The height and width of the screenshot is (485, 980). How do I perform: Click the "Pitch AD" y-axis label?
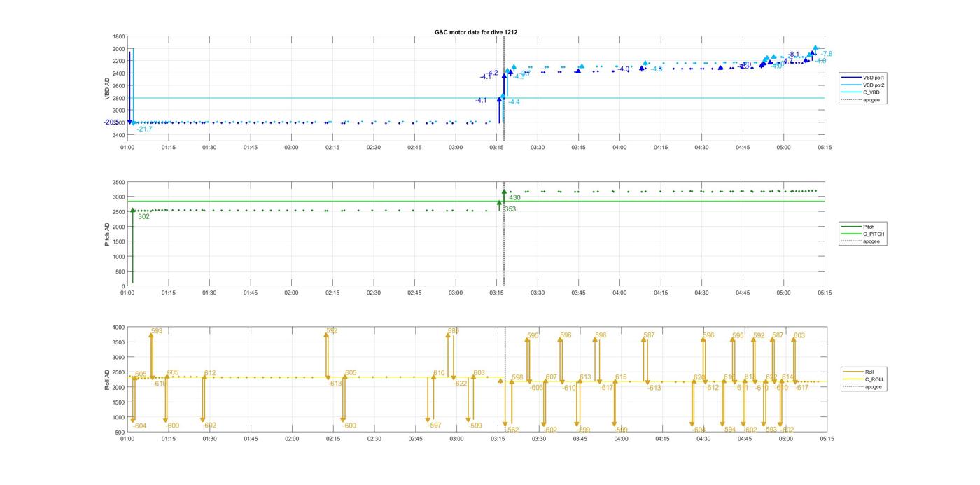point(108,234)
